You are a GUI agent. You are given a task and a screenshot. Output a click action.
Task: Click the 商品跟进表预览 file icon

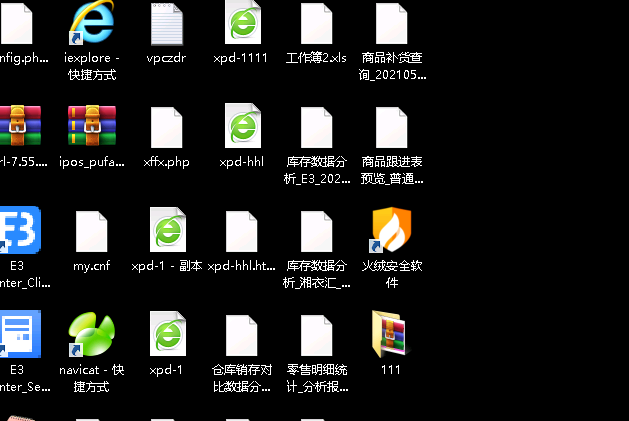pyautogui.click(x=391, y=127)
